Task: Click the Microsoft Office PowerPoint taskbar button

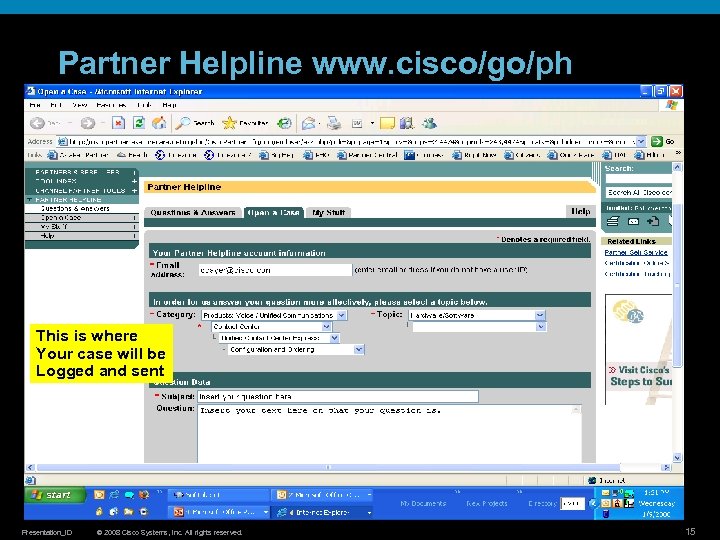Action: (221, 512)
